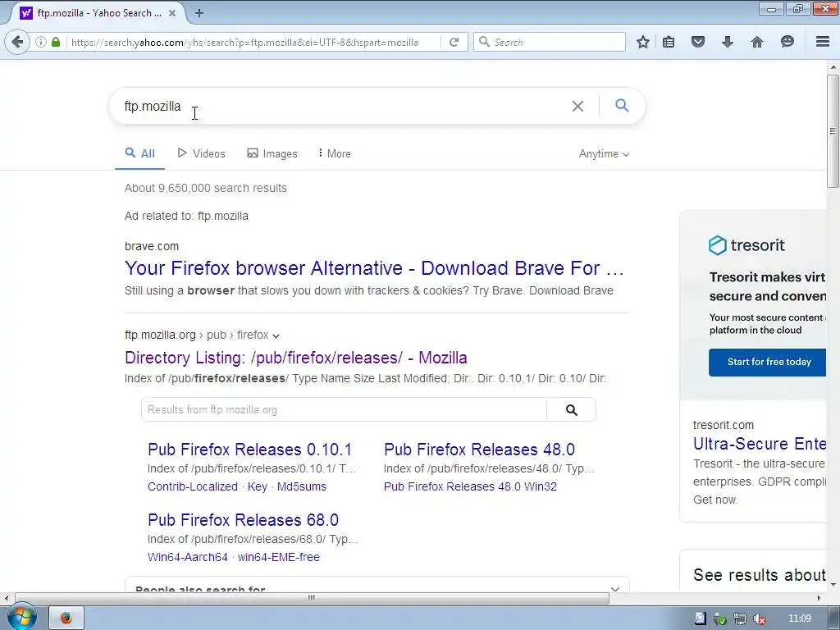The image size is (840, 630).
Task: Click the scroll left arrow
Action: [7, 598]
